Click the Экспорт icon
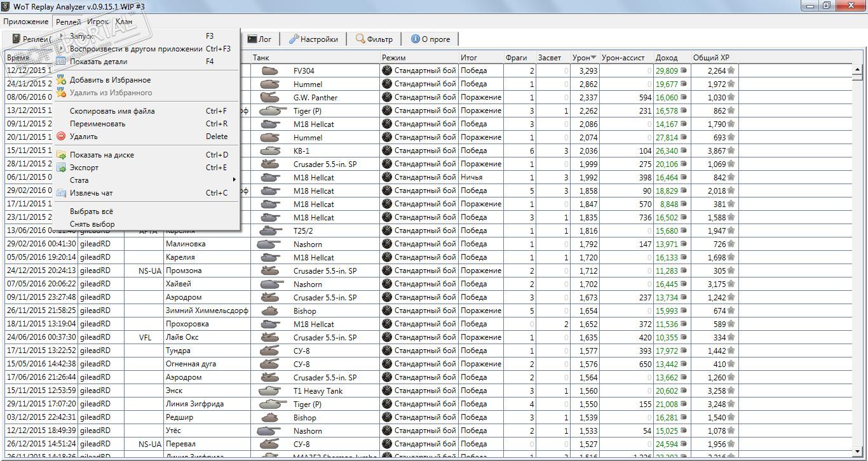Screen dimensions: 868x461 tap(61, 168)
